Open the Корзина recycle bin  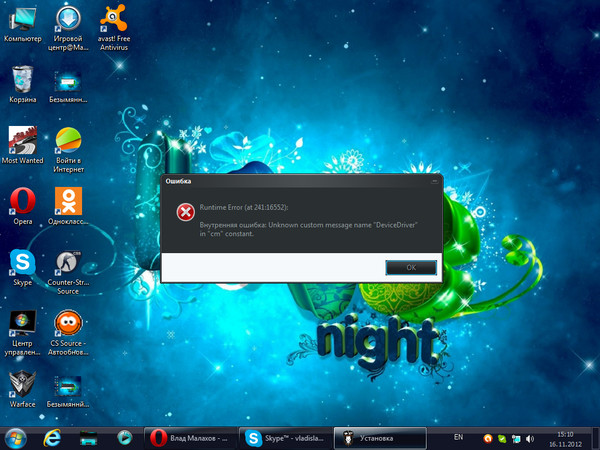[22, 78]
